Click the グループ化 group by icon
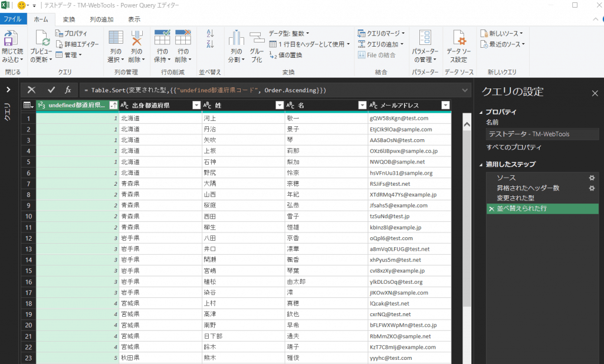The height and width of the screenshot is (364, 604). tap(257, 39)
